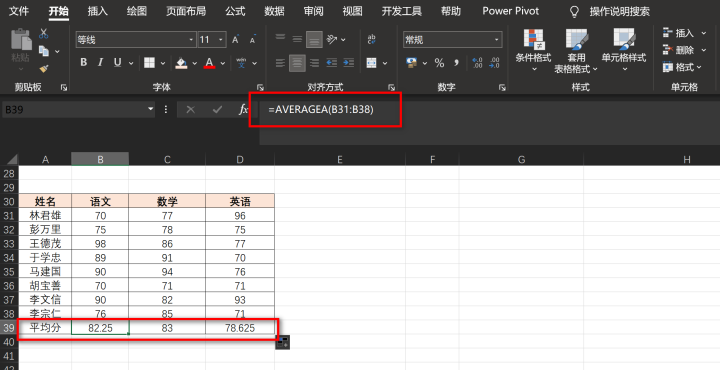Click 单元格样式 cell styles button
Viewport: 720px width, 370px height.
624,50
